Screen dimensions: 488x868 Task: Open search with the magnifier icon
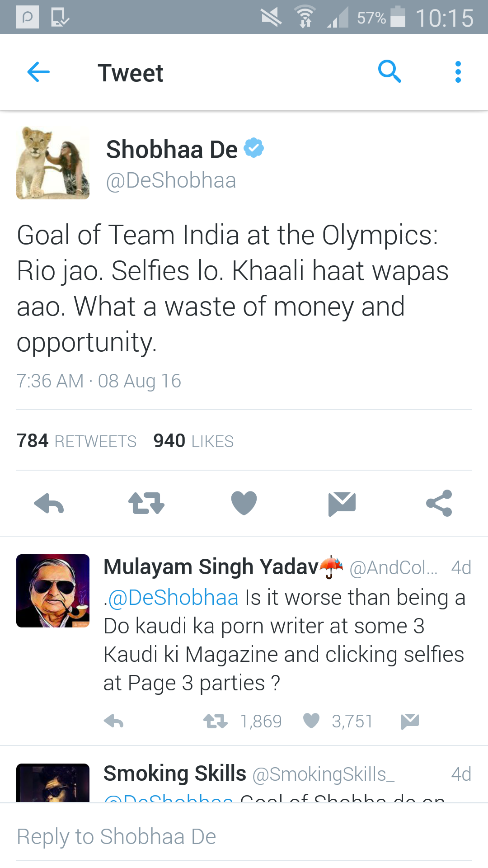tap(389, 71)
